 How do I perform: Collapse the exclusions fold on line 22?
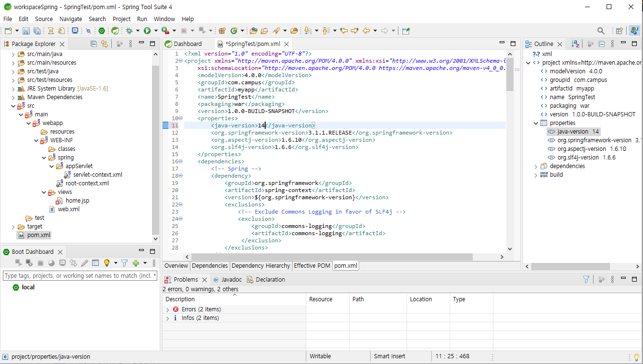click(180, 205)
